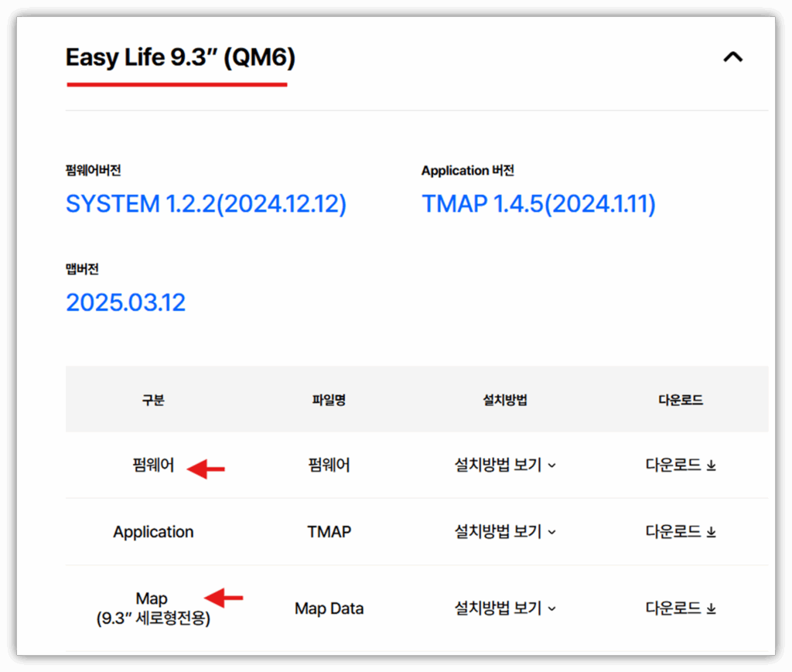Expand 설치방법 보기 for the TMAP row
Screen dimensions: 792x672
click(504, 531)
